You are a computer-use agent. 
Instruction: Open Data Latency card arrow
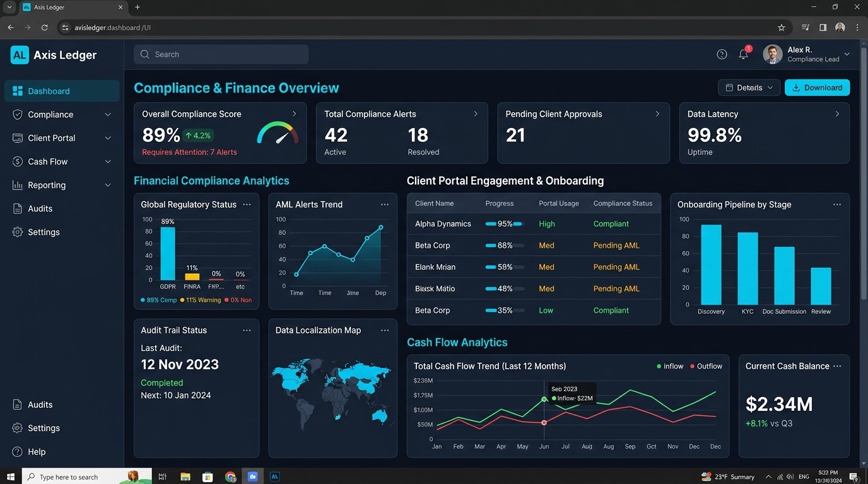click(838, 114)
